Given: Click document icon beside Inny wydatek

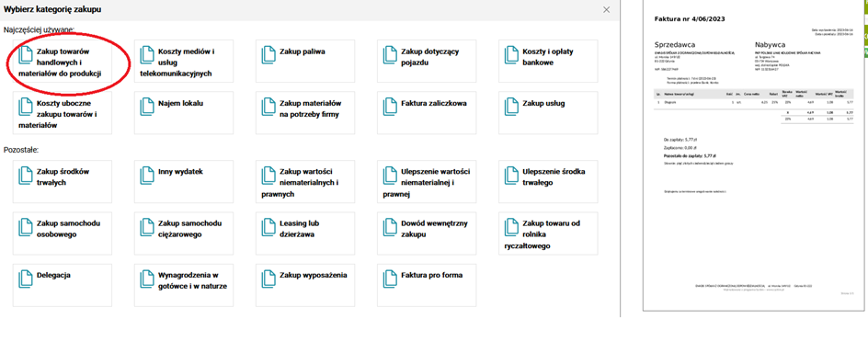Looking at the screenshot, I should click(x=148, y=175).
